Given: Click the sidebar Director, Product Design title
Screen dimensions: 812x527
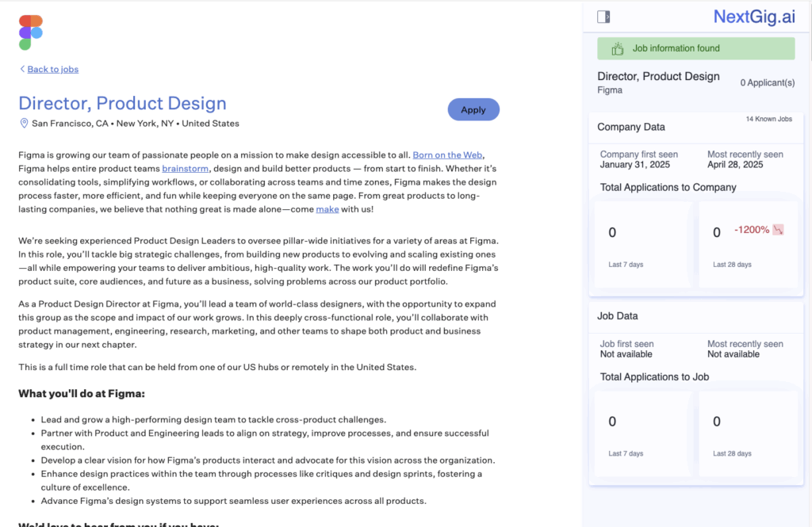Looking at the screenshot, I should tap(658, 76).
